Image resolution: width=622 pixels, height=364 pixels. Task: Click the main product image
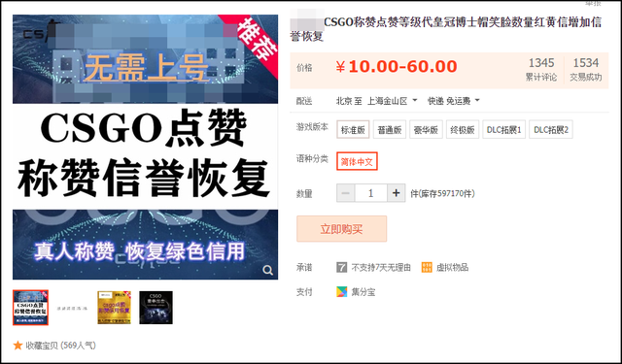pos(145,147)
